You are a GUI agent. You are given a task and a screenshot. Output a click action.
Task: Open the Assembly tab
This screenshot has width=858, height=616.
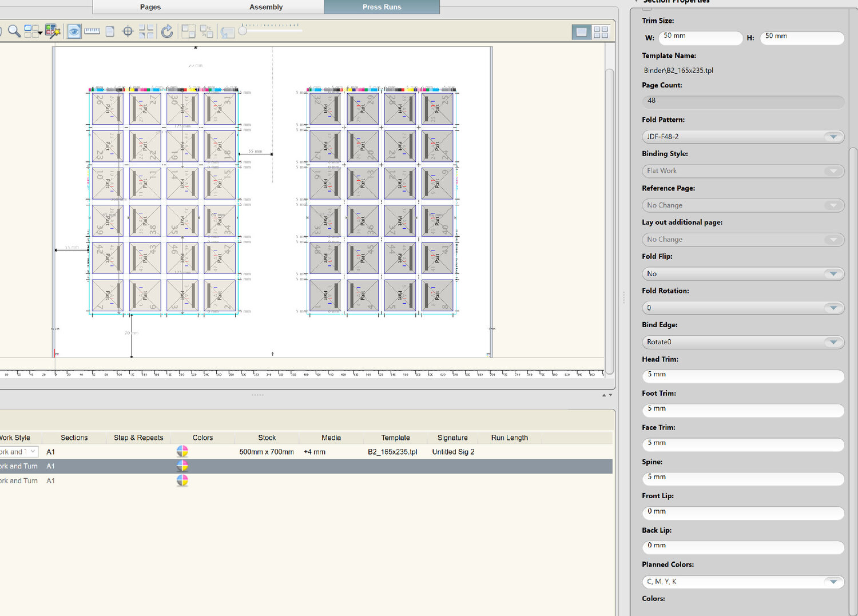266,7
